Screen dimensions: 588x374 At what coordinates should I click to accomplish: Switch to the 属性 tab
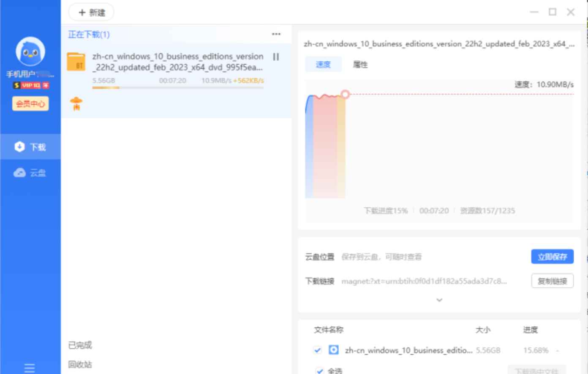(361, 64)
